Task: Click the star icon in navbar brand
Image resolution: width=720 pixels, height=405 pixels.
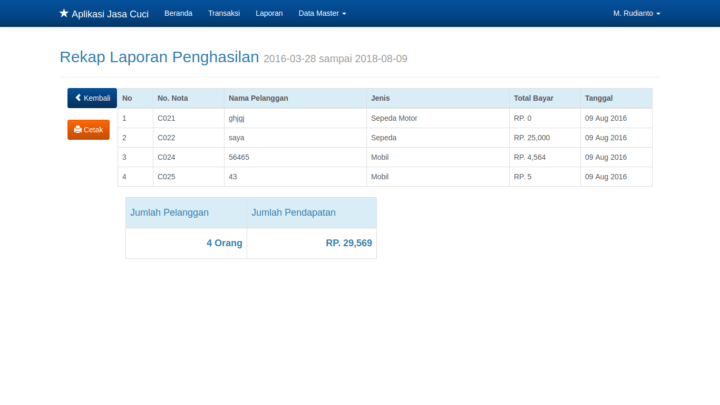Action: coord(64,14)
